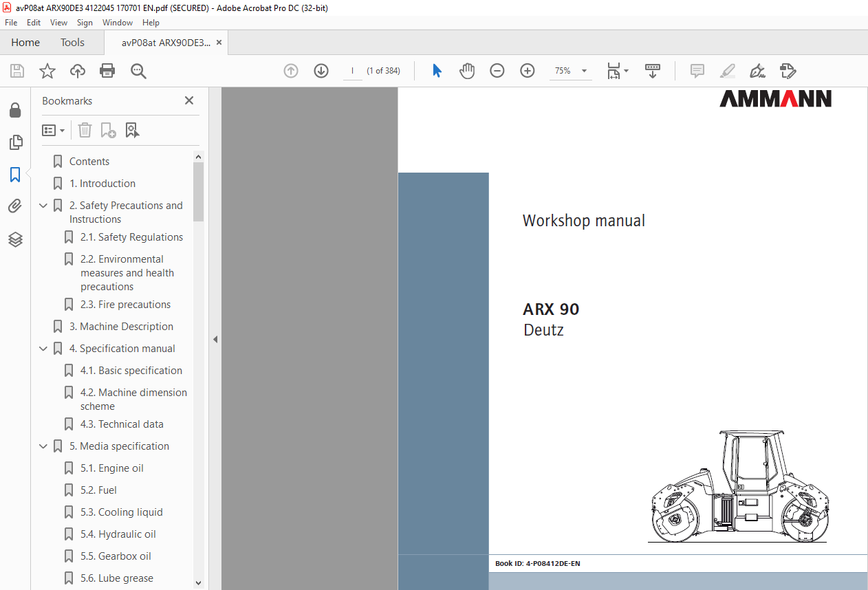Toggle the Bookmarks panel icon
The image size is (868, 590).
(15, 175)
